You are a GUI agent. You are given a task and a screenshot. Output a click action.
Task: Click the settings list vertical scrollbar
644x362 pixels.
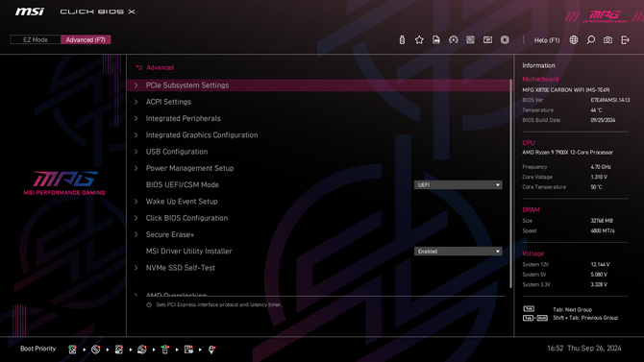point(511,183)
